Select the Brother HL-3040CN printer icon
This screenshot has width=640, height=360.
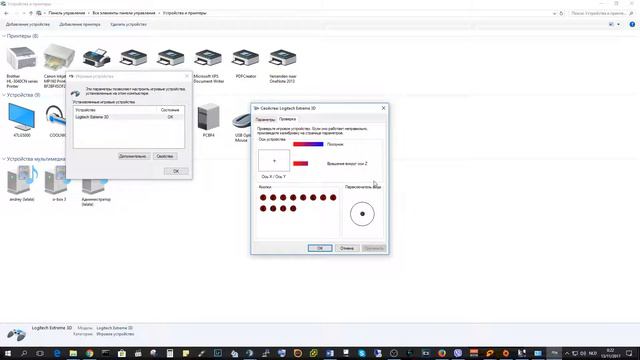click(x=22, y=58)
